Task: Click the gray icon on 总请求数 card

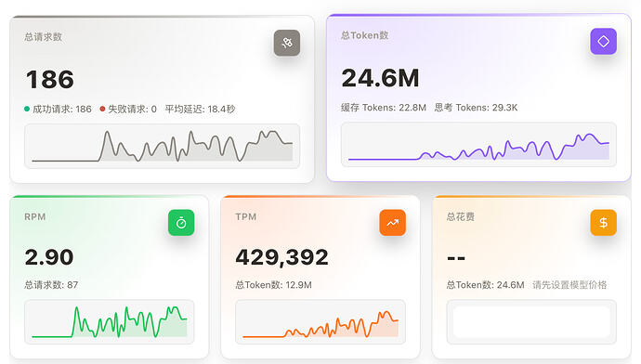Action: coord(286,43)
